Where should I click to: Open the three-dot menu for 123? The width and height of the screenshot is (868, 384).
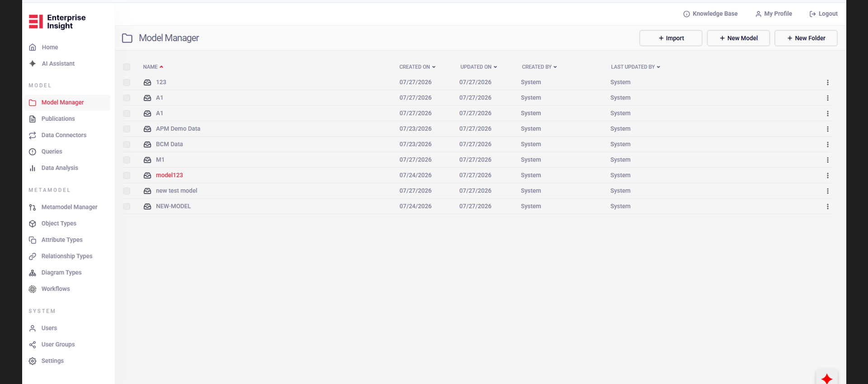pyautogui.click(x=828, y=82)
